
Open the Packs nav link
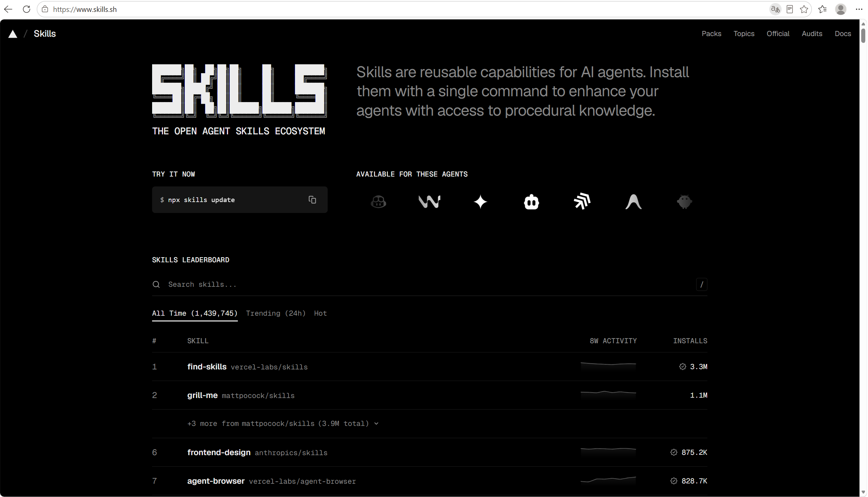pyautogui.click(x=711, y=34)
